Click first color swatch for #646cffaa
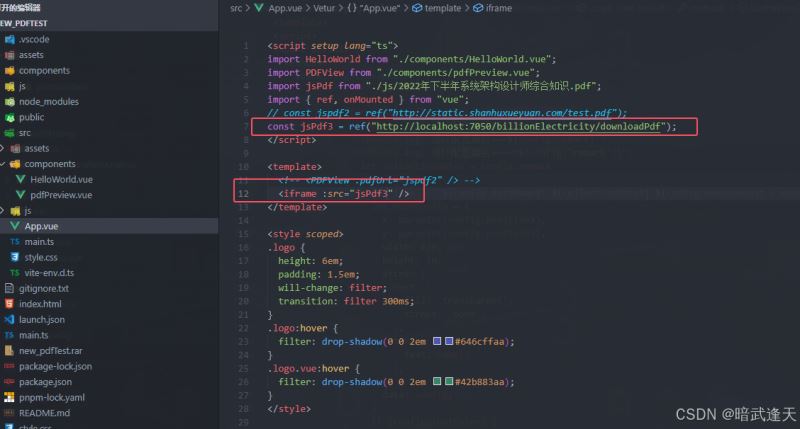Image resolution: width=800 pixels, height=429 pixels. pyautogui.click(x=437, y=341)
